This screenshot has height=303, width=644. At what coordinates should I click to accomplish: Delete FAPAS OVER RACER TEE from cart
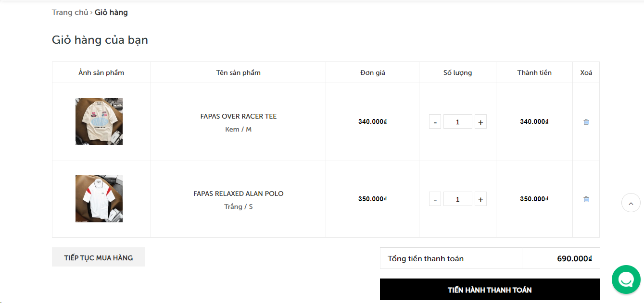586,122
